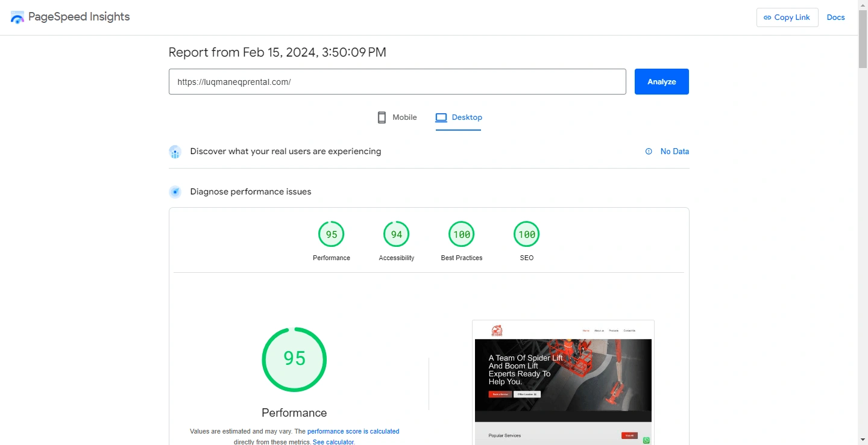868x445 pixels.
Task: Open 'performance score is calculated' link
Action: coord(353,431)
